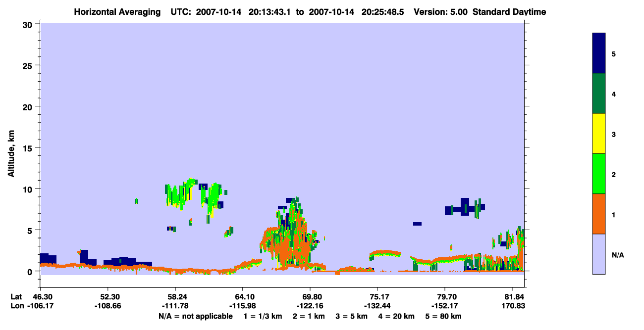Viewport: 644px width, 330px height.
Task: Click latitude value 75.17
Action: tap(378, 297)
